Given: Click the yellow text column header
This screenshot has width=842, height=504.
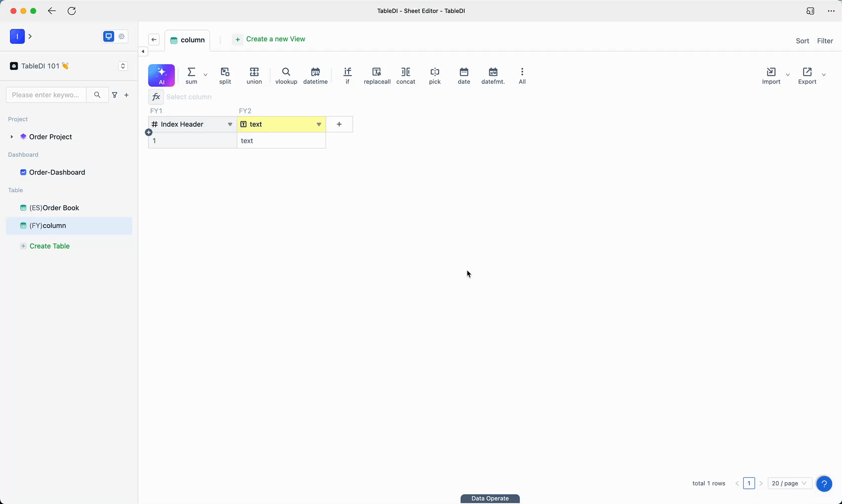Looking at the screenshot, I should pyautogui.click(x=281, y=124).
